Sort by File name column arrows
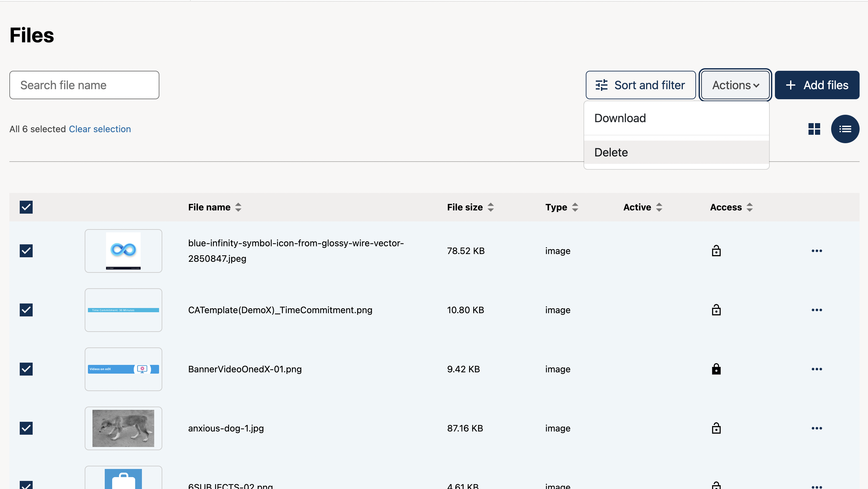This screenshot has width=868, height=489. 238,207
